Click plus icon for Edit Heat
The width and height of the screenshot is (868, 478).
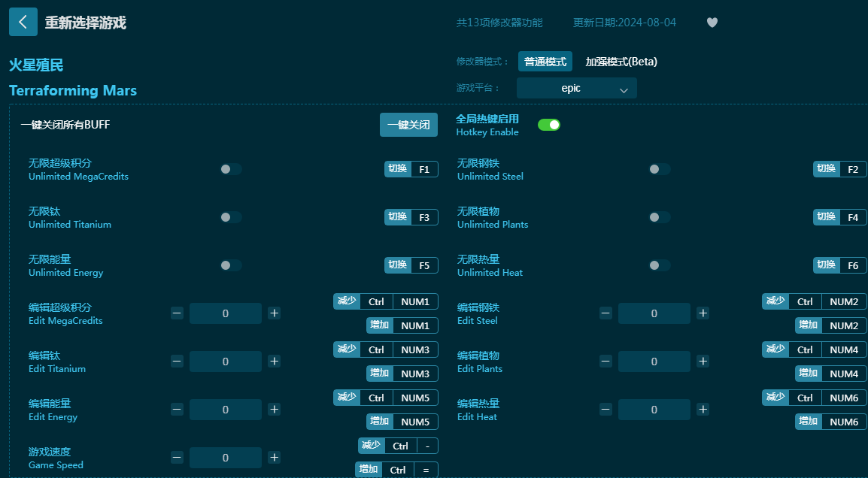[x=703, y=410]
